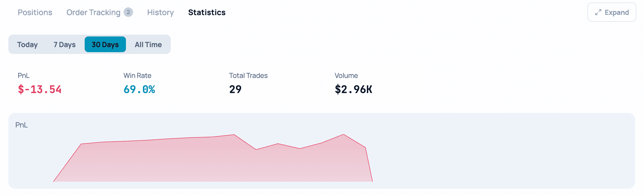This screenshot has width=644, height=195.
Task: Open the Positions tab
Action: tap(35, 12)
